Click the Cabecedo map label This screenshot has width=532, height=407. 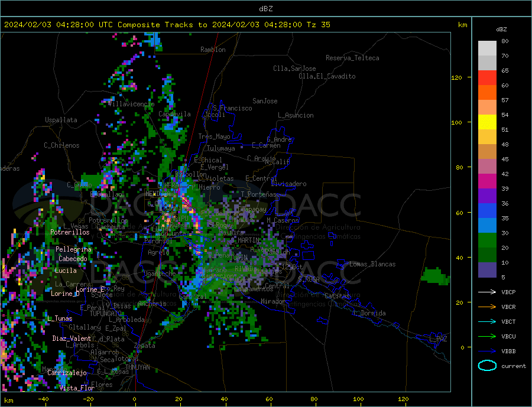click(x=73, y=259)
